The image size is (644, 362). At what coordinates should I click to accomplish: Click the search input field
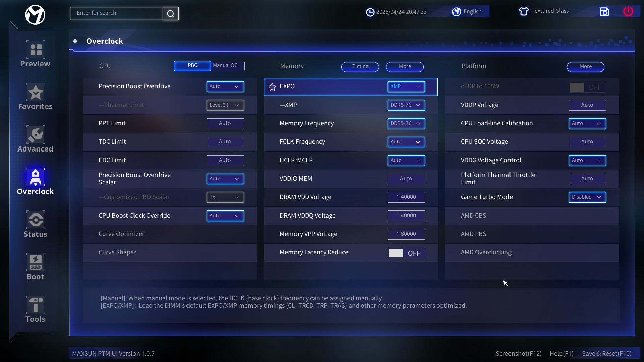(116, 13)
